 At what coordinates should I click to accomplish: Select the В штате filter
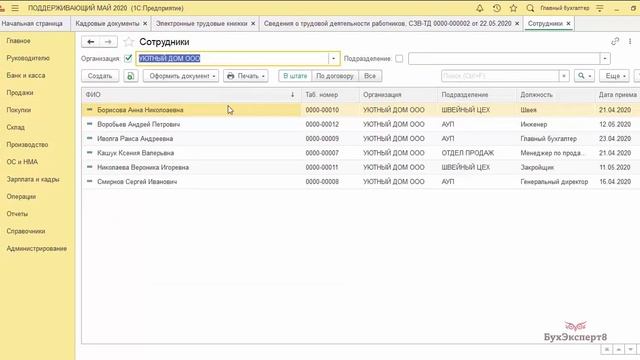click(x=295, y=76)
